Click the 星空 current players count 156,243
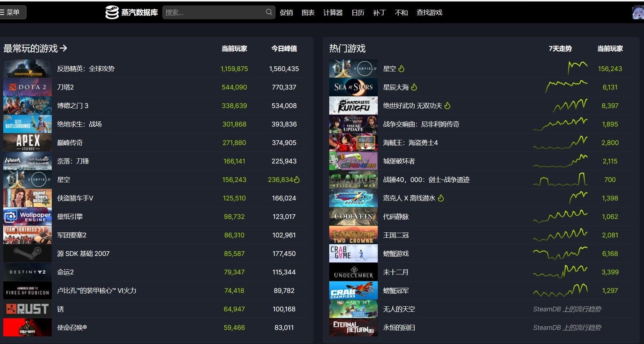This screenshot has height=344, width=644. coord(610,69)
